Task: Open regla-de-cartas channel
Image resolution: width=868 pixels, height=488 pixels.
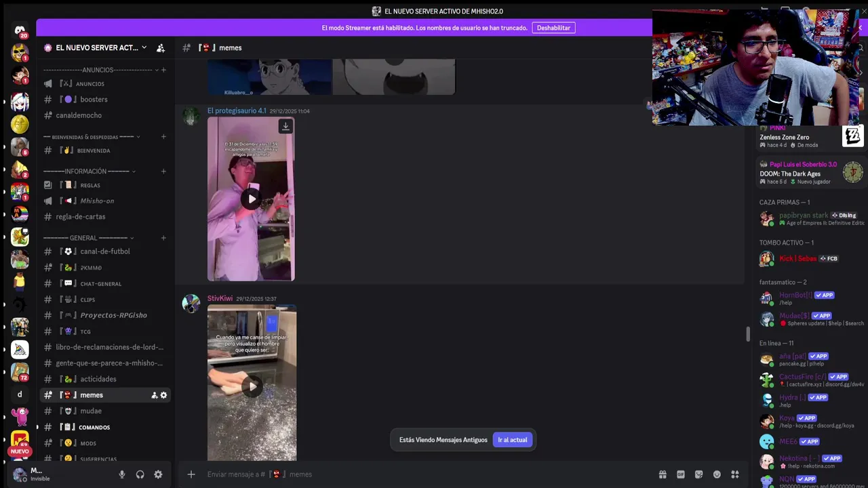Action: tap(104, 217)
